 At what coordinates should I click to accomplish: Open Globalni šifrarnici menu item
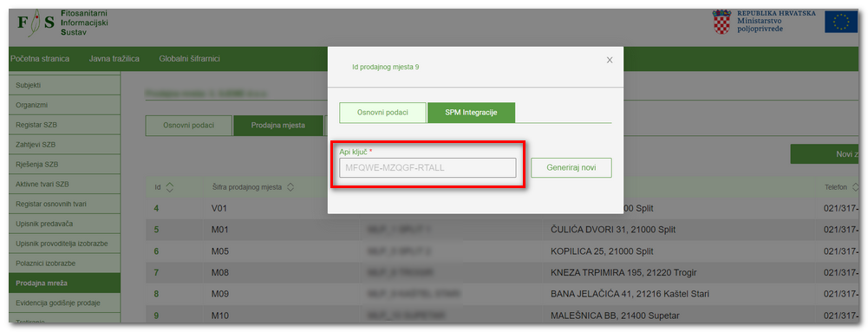click(x=189, y=59)
